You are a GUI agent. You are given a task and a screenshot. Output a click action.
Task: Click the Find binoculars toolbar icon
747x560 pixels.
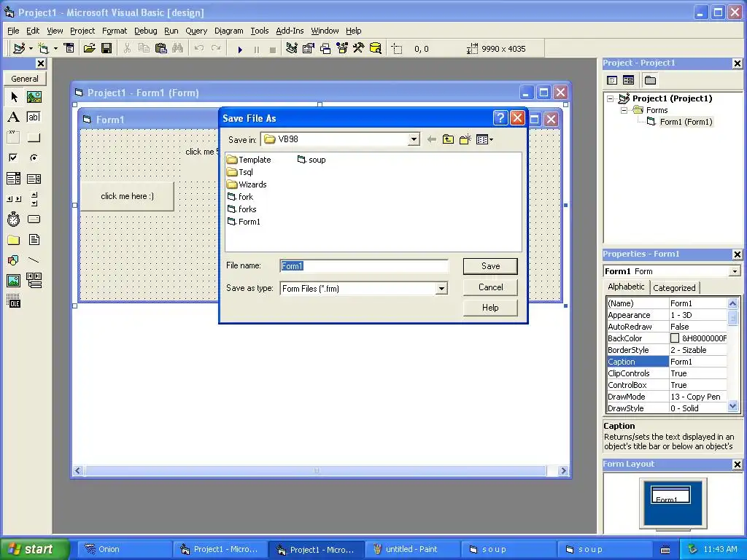(x=178, y=49)
